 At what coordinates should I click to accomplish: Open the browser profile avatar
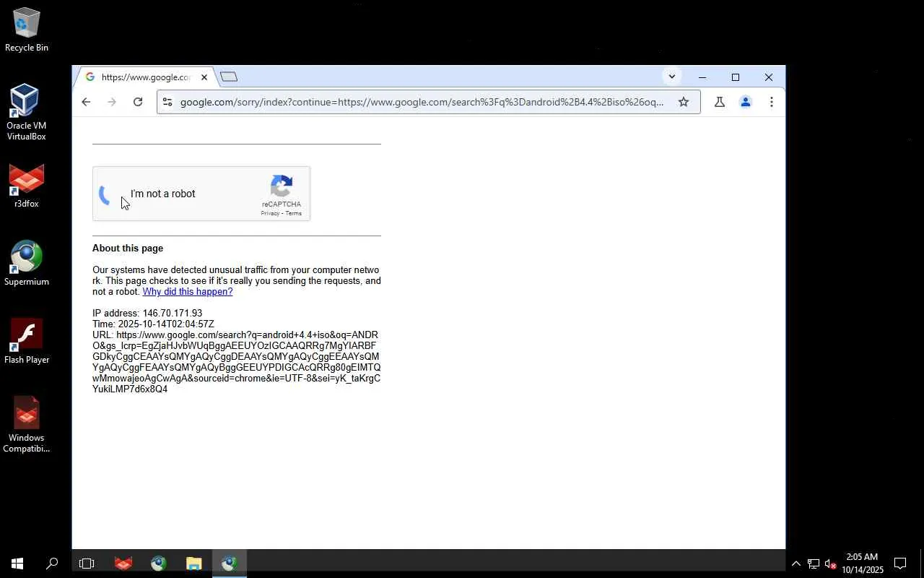[x=746, y=102]
